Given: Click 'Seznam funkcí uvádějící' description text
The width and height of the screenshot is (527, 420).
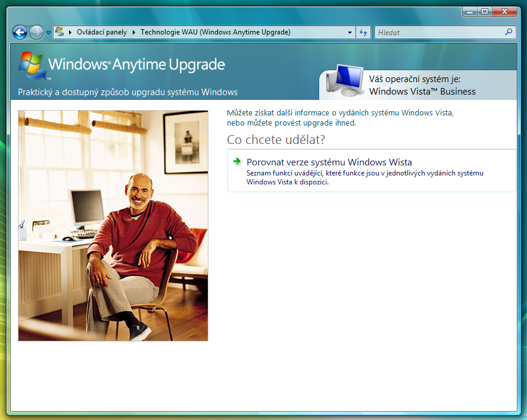Looking at the screenshot, I should [364, 178].
